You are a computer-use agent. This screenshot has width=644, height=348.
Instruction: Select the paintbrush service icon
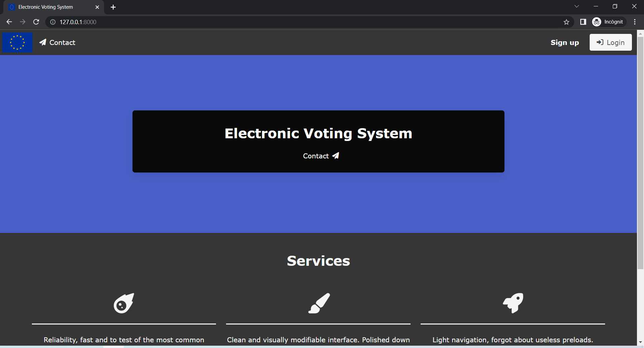click(318, 303)
